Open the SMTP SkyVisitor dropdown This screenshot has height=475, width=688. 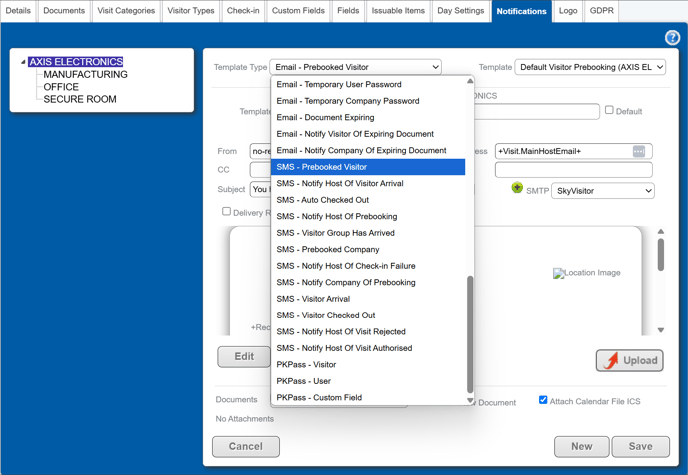tap(603, 190)
